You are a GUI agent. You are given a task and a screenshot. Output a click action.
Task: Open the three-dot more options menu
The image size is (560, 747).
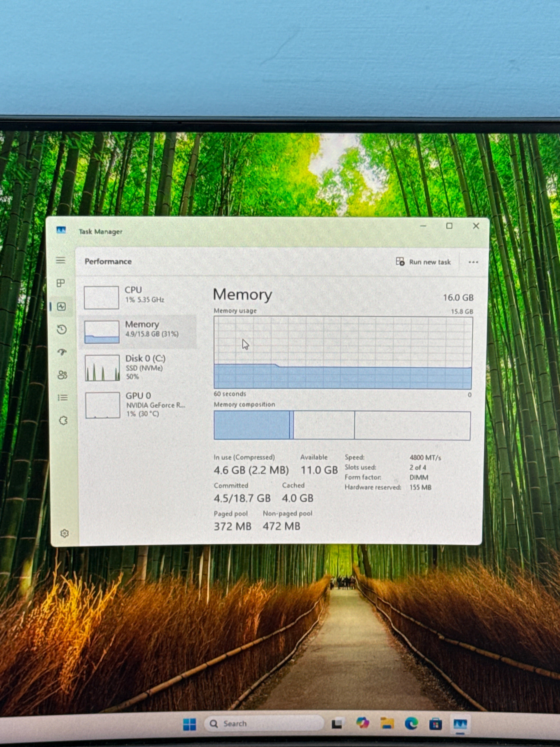click(473, 262)
